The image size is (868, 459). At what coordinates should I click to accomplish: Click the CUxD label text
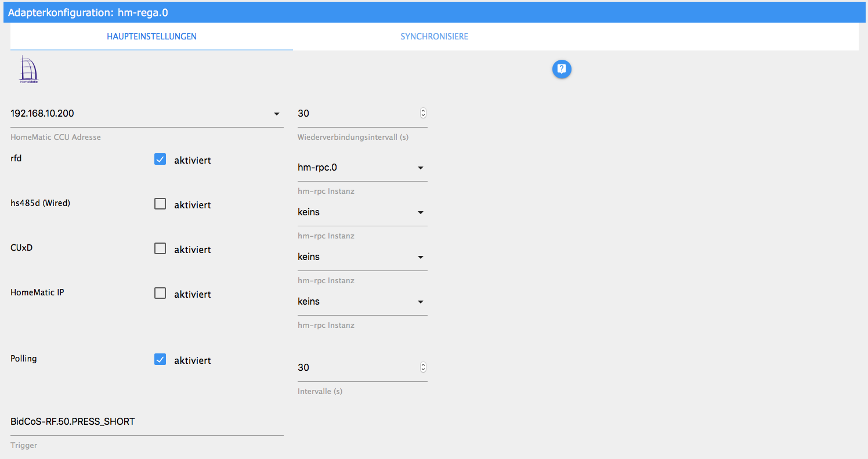(21, 247)
